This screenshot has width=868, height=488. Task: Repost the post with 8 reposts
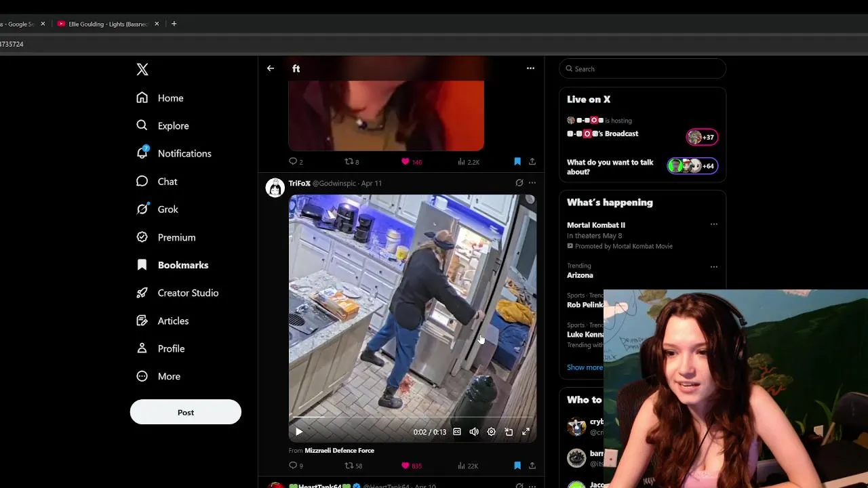352,161
